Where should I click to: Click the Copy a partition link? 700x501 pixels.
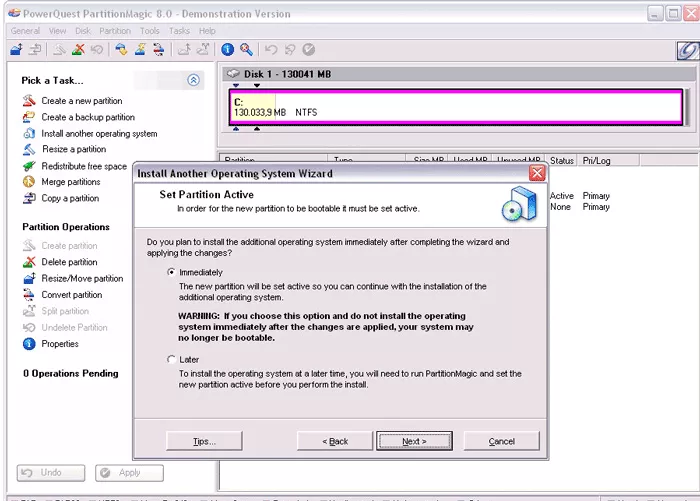[x=70, y=198]
